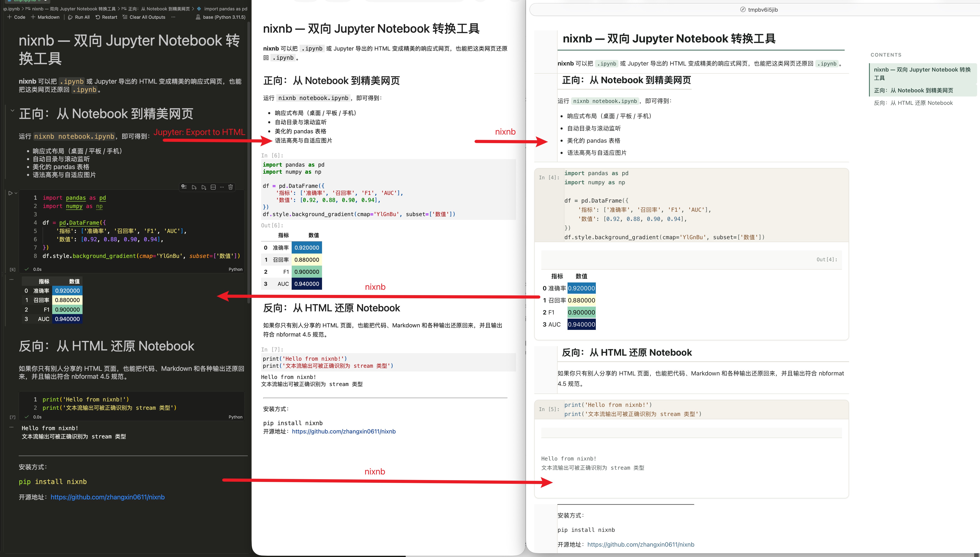Click the 'In [7]:' prompt in Jupyter export
The width and height of the screenshot is (980, 557).
tap(272, 350)
